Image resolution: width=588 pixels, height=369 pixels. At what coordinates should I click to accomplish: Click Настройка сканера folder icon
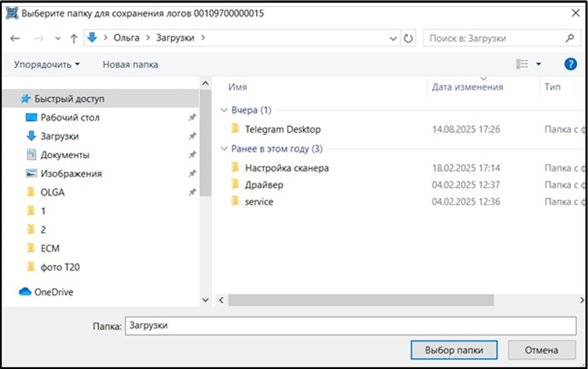(x=235, y=167)
